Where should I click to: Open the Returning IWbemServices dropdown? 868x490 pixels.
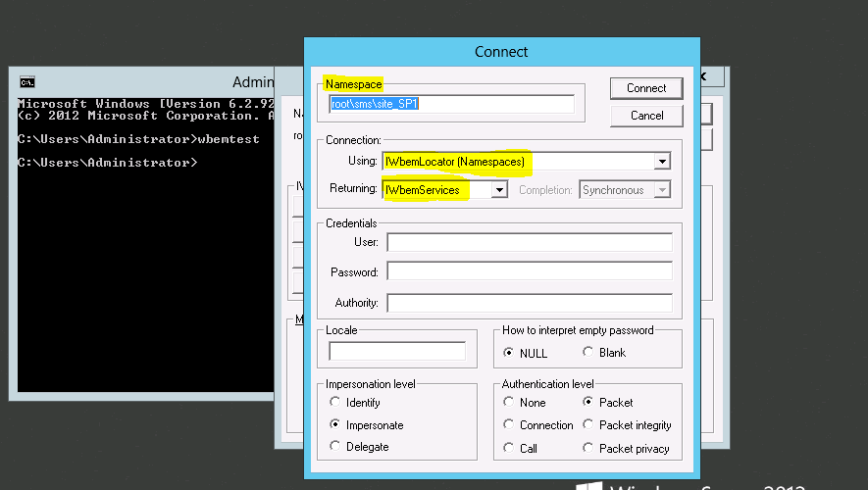click(x=499, y=190)
